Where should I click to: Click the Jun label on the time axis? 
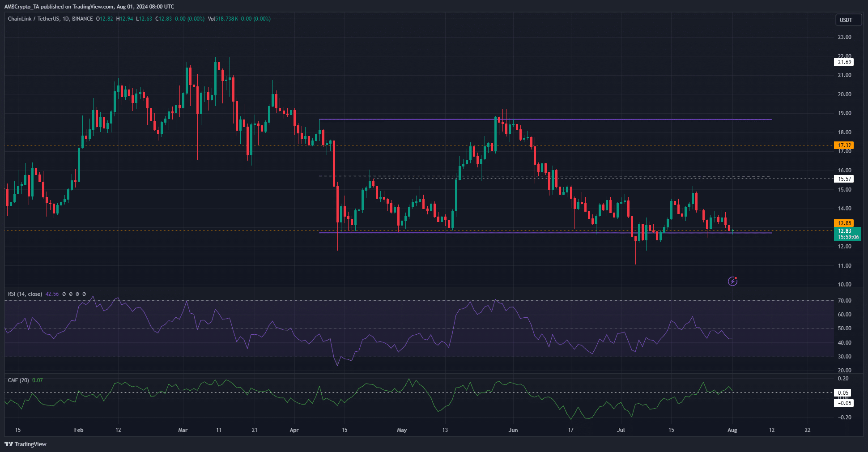513,430
